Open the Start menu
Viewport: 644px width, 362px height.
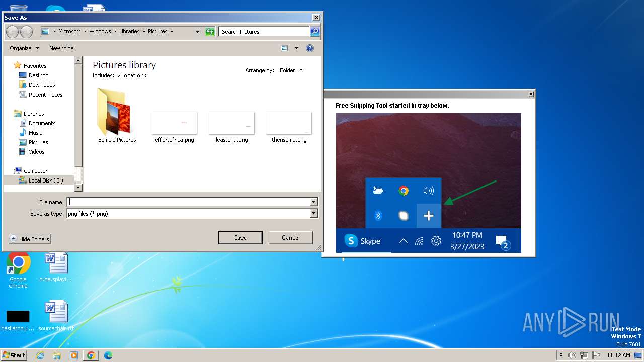pyautogui.click(x=14, y=355)
